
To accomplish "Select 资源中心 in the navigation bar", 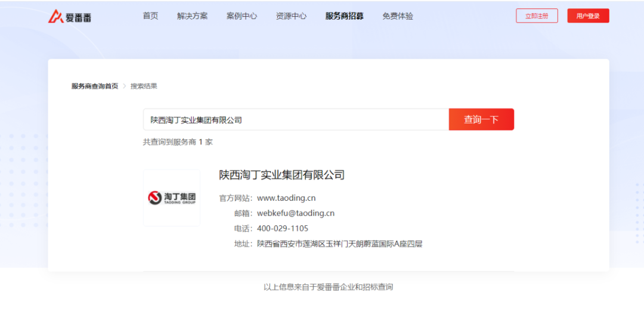I will [291, 16].
